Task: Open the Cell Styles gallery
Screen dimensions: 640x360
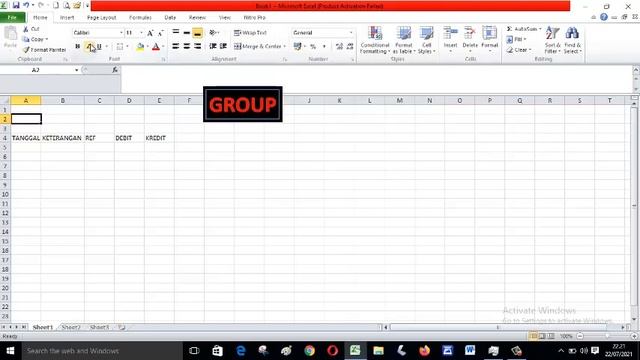Action: click(x=427, y=40)
